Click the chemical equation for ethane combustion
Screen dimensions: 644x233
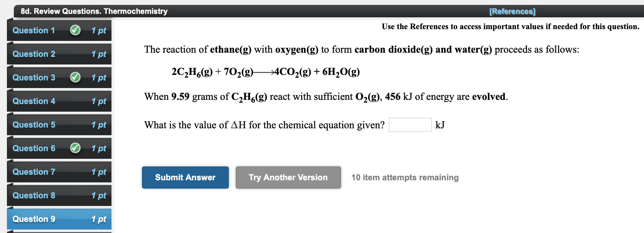265,72
